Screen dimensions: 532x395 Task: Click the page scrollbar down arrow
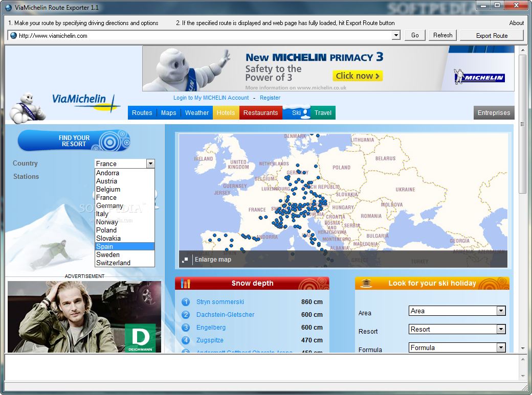[x=522, y=348]
